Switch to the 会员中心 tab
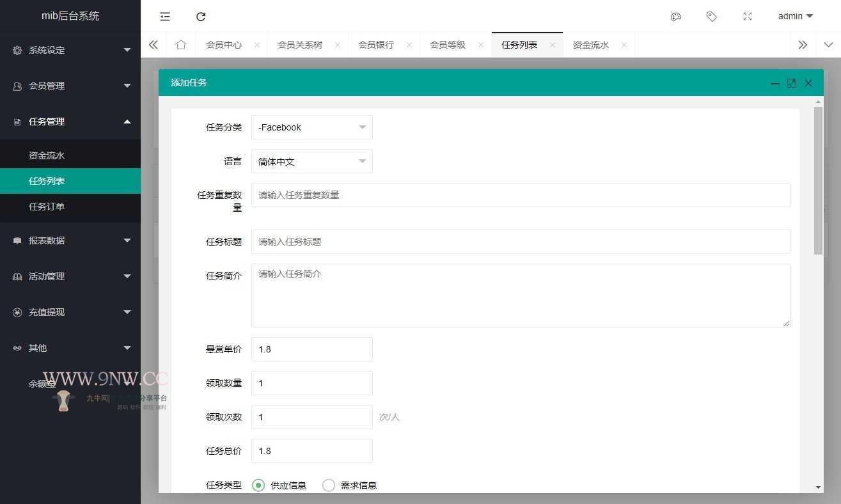 (224, 45)
